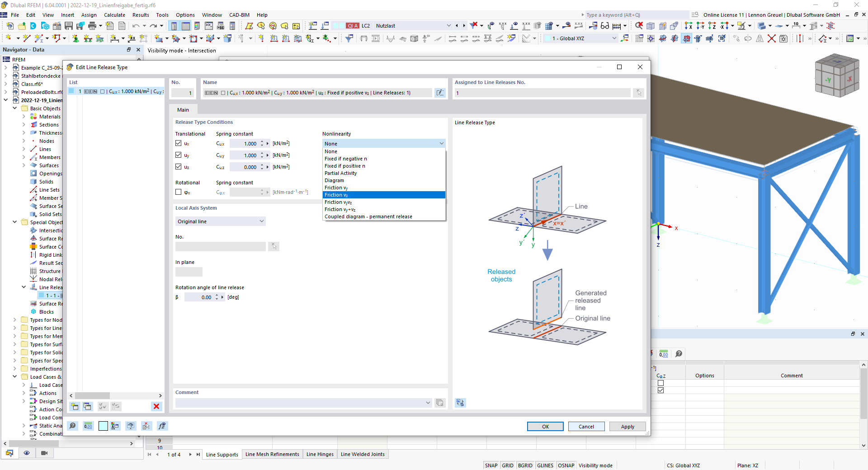The width and height of the screenshot is (868, 470).
Task: Click the units and decimals 0.00 icon
Action: [88, 426]
